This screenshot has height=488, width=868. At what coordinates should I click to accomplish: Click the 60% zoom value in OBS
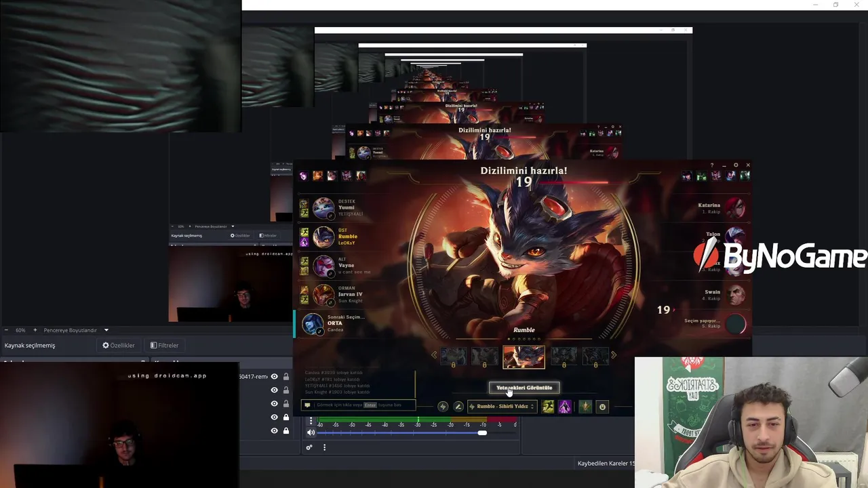point(20,330)
